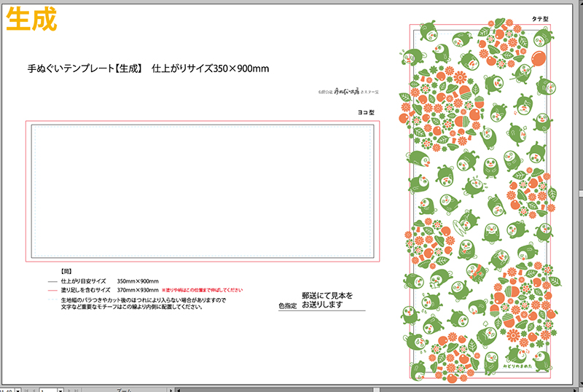This screenshot has height=392, width=583.
Task: Click the company logo above ヨコ型
Action: (351, 93)
